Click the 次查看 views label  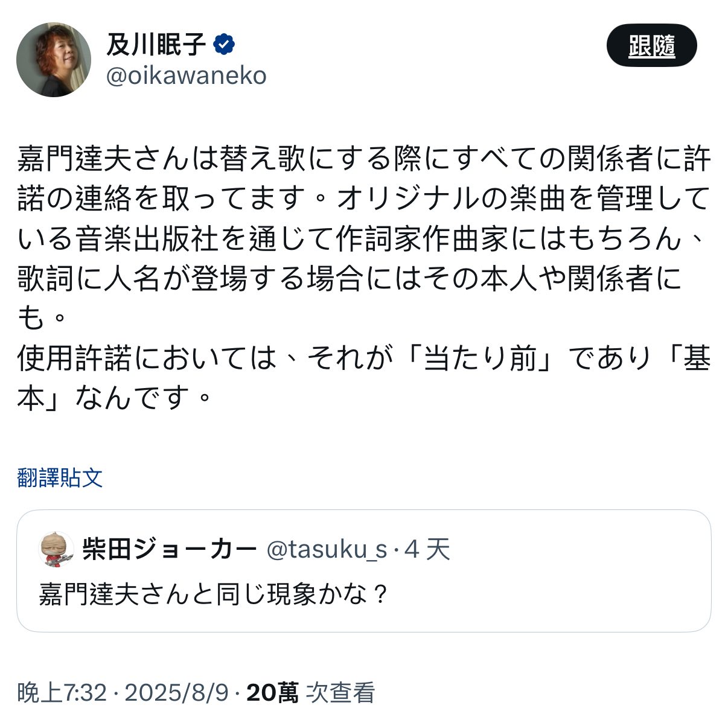click(x=341, y=692)
